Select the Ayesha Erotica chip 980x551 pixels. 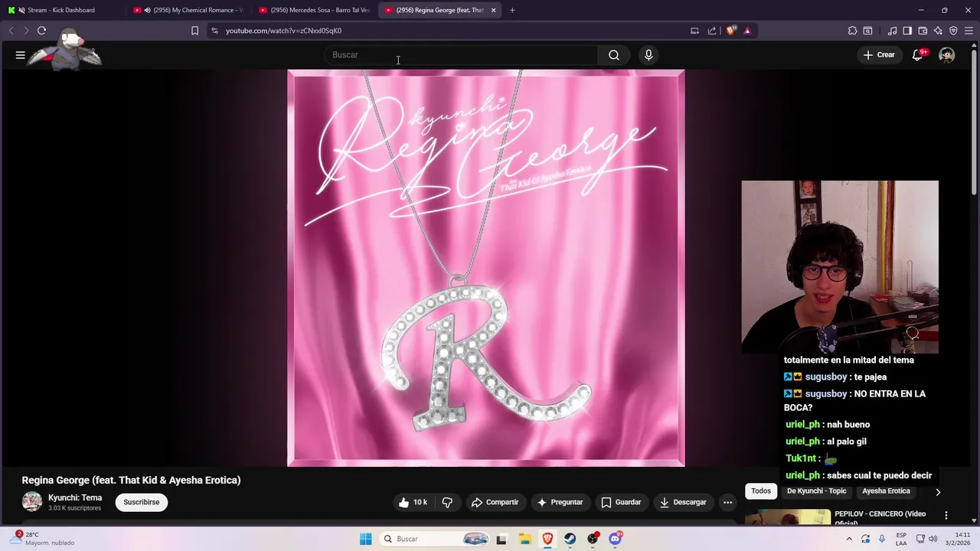887,491
